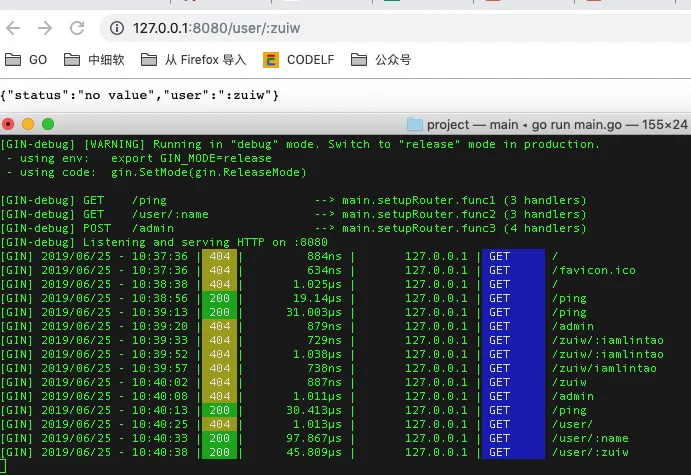The width and height of the screenshot is (691, 475).
Task: Open the 中细软 bookmarks folder
Action: point(94,59)
